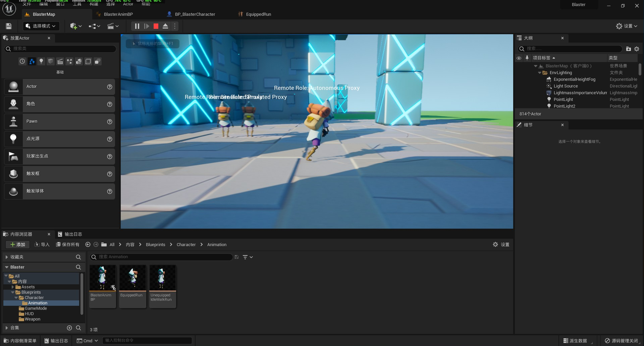644x346 pixels.
Task: Open the add content dropdown
Action: click(76, 26)
